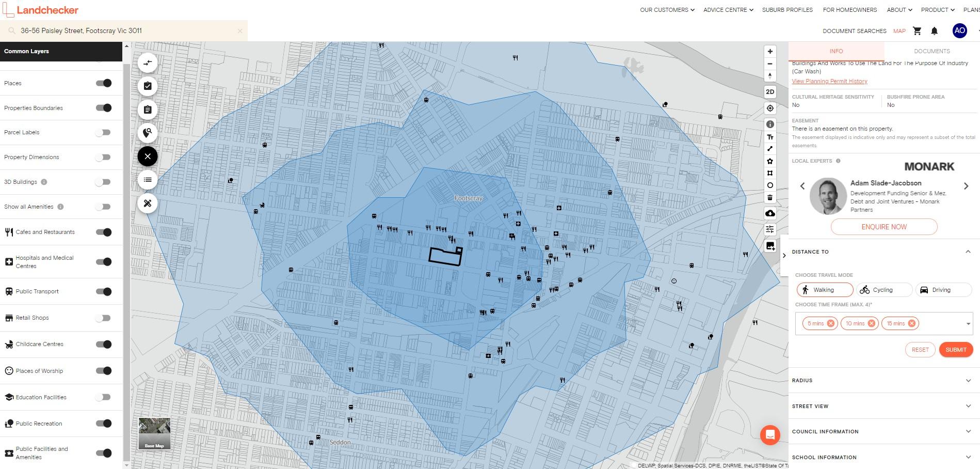The image size is (980, 469).
Task: Switch to the Documents tab
Action: point(931,51)
